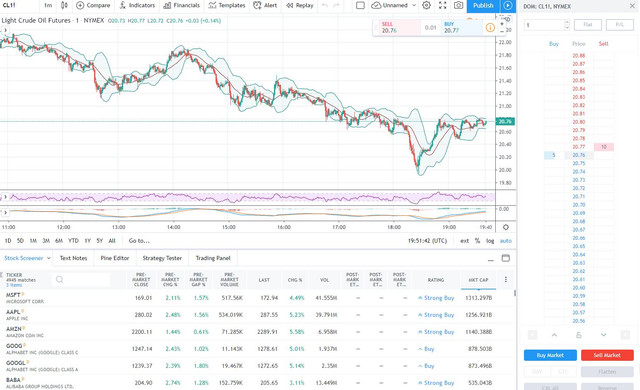
Task: Open indicator Templates
Action: click(x=227, y=5)
